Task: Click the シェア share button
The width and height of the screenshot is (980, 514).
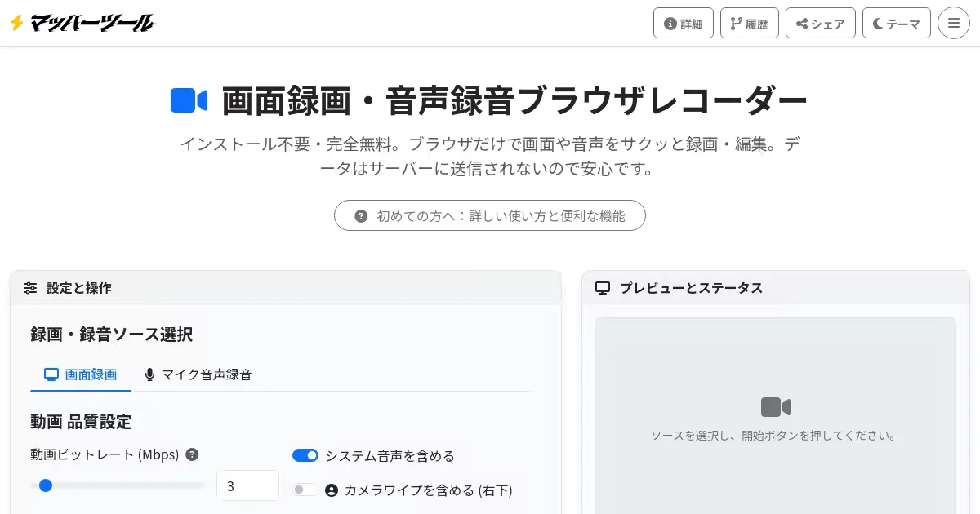Action: pos(820,23)
